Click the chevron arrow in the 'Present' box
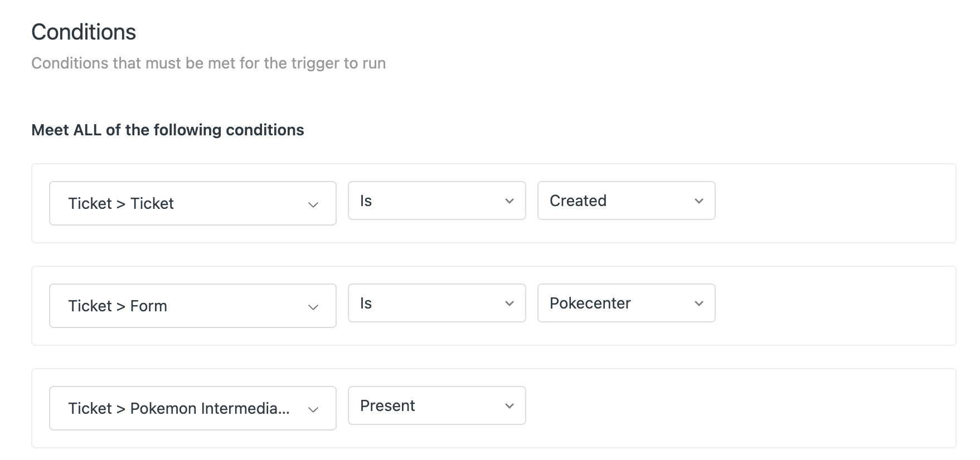 [x=510, y=406]
